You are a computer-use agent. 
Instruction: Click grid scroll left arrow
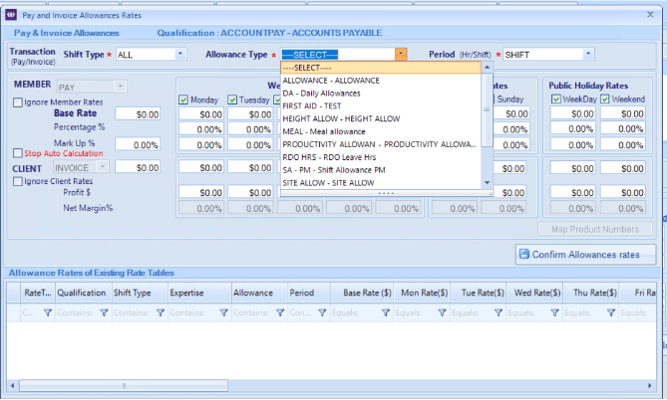coord(12,386)
